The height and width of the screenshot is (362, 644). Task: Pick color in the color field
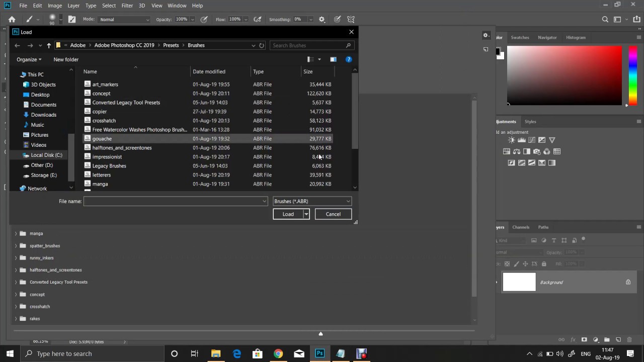[x=565, y=75]
